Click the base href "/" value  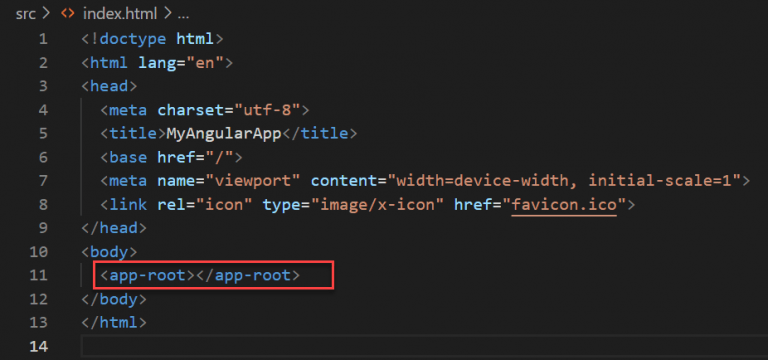(219, 157)
